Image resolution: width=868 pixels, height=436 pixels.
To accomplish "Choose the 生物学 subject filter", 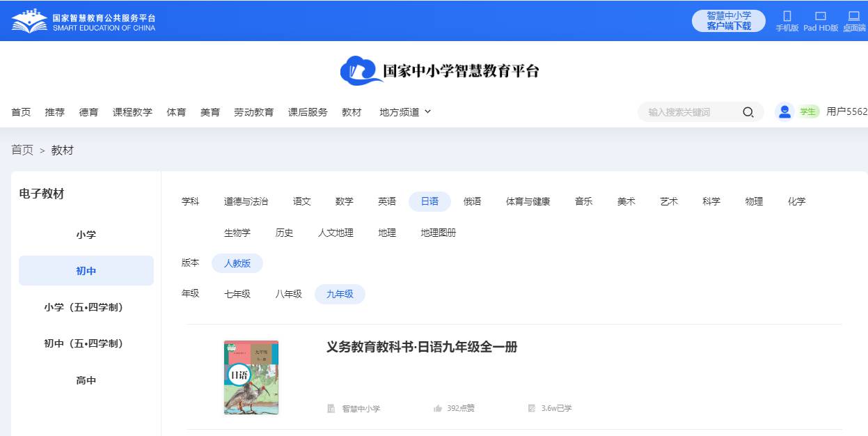I will (x=237, y=233).
